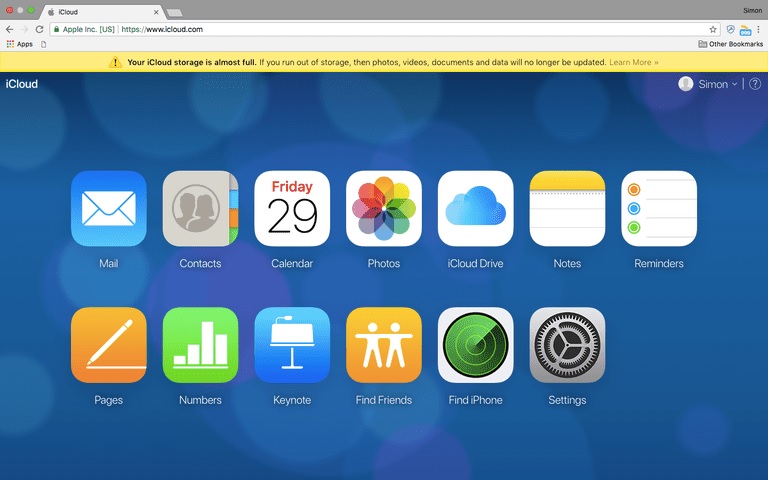The width and height of the screenshot is (768, 480).
Task: Click the iCloud Drive label text
Action: pos(476,264)
